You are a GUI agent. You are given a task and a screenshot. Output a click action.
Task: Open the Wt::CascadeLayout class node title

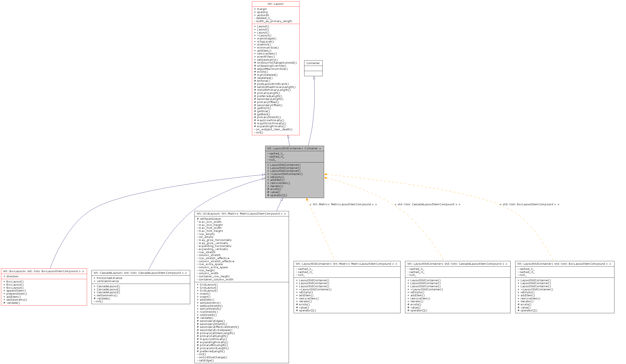point(141,273)
